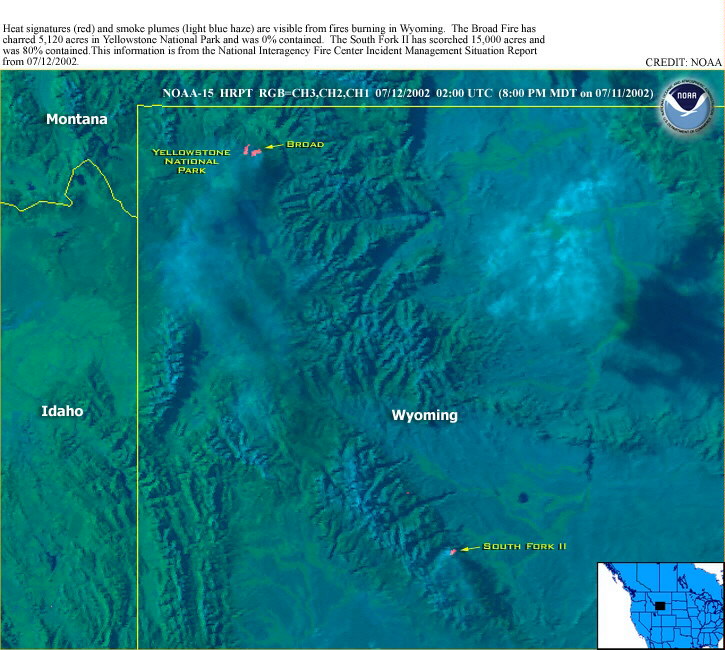The image size is (725, 650).
Task: Click the "CREDIT: NOAA" text
Action: 683,62
